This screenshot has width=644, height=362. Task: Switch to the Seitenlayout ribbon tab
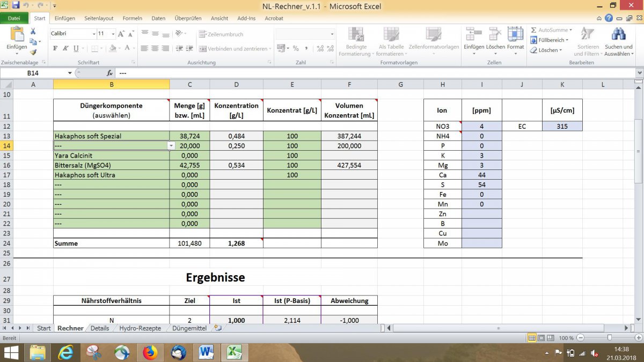tap(99, 18)
